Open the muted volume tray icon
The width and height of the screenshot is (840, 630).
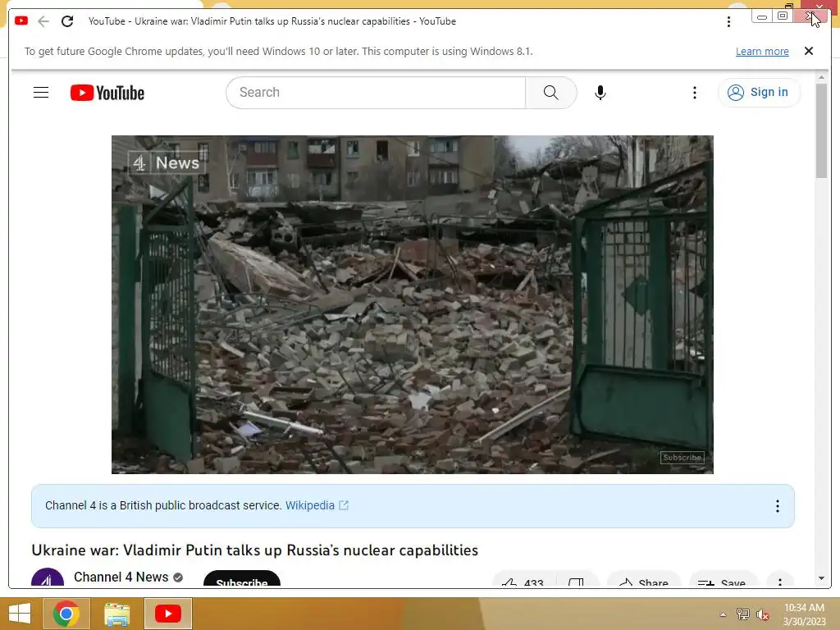(x=763, y=614)
